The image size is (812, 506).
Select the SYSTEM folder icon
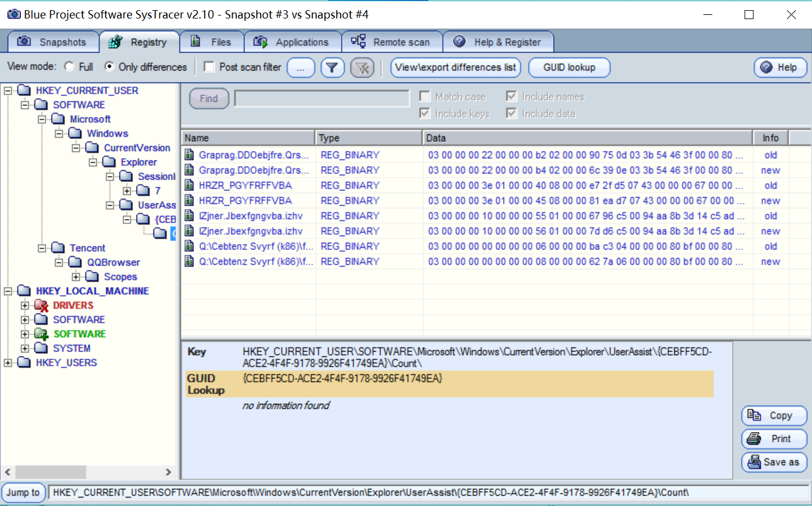tap(41, 348)
